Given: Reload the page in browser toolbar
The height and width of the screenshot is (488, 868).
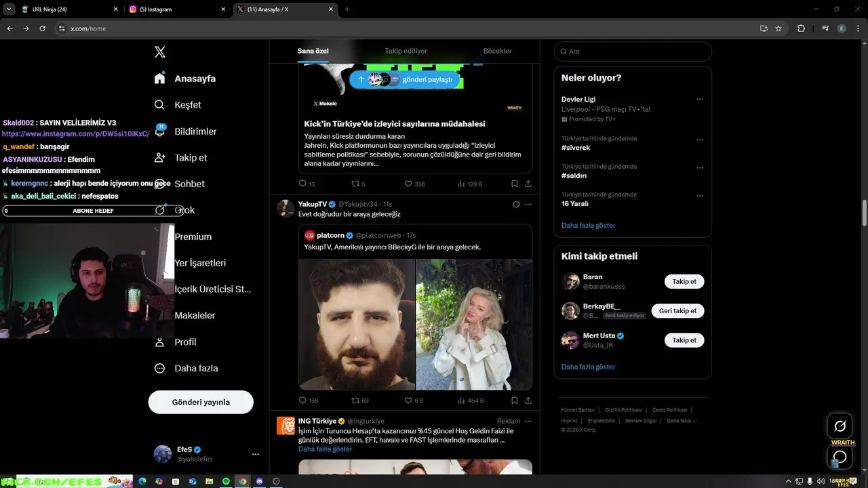Looking at the screenshot, I should [x=42, y=28].
